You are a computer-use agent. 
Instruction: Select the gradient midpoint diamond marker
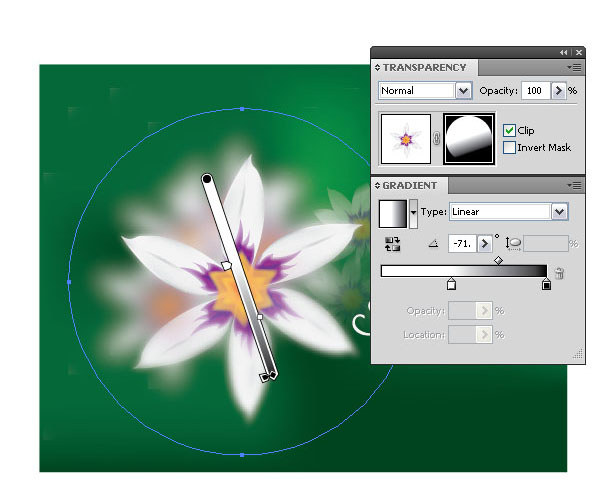click(498, 261)
